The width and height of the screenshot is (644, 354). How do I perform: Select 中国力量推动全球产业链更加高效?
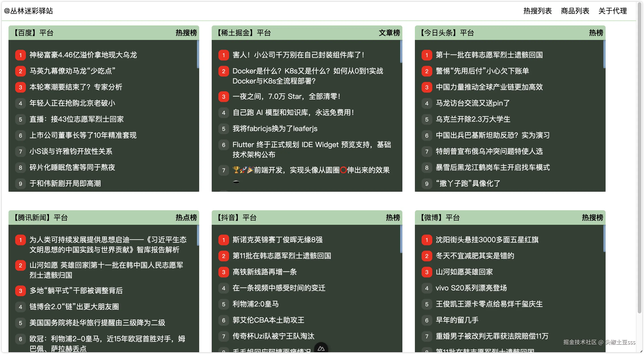[489, 87]
